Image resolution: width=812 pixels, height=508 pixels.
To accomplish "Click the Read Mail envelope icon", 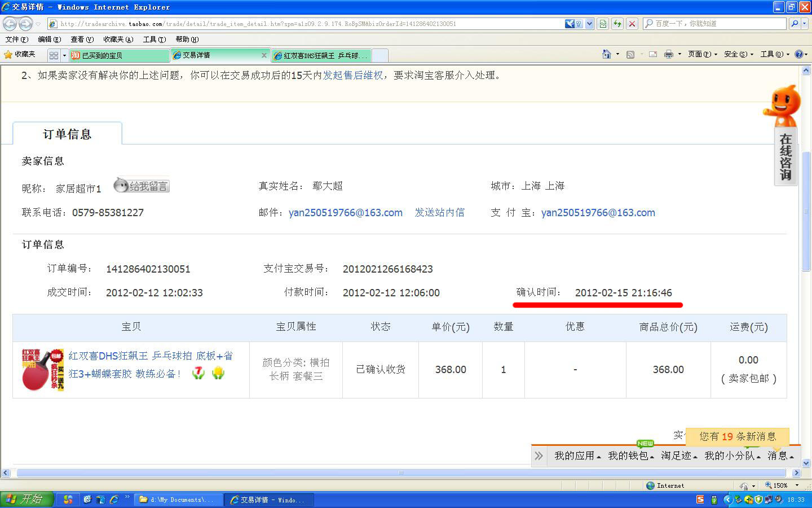I will point(653,55).
